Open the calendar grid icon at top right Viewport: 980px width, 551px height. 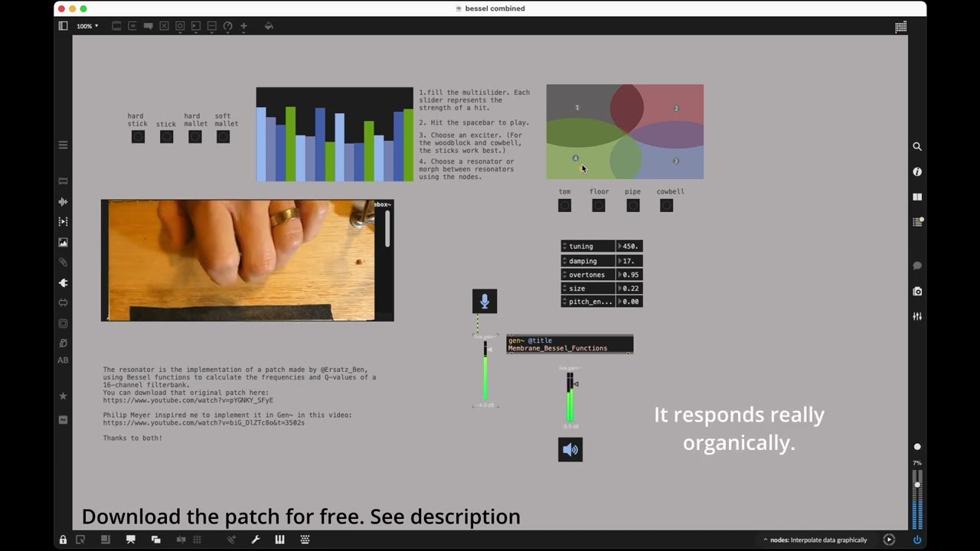901,27
